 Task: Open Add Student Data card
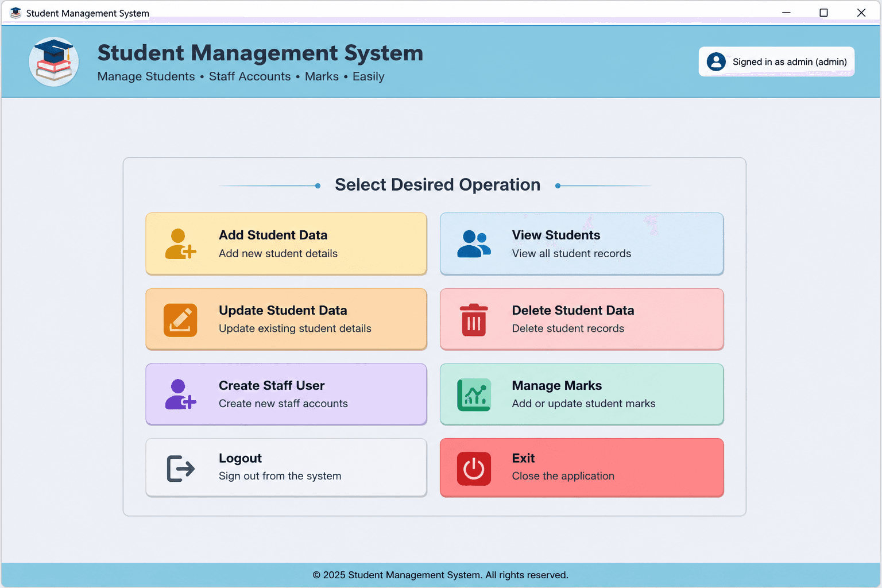click(x=286, y=244)
